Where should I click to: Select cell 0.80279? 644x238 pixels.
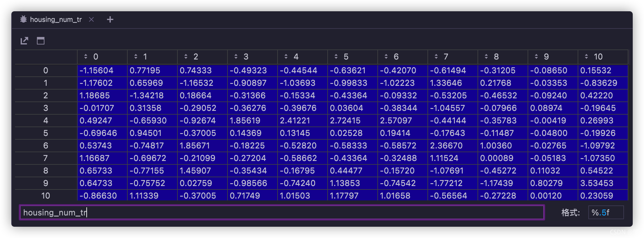click(x=553, y=183)
